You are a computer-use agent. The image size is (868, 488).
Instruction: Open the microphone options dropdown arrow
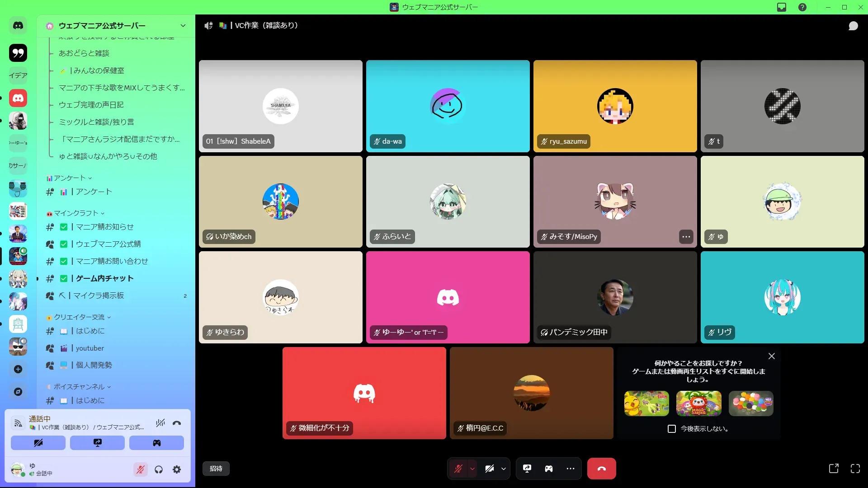472,469
